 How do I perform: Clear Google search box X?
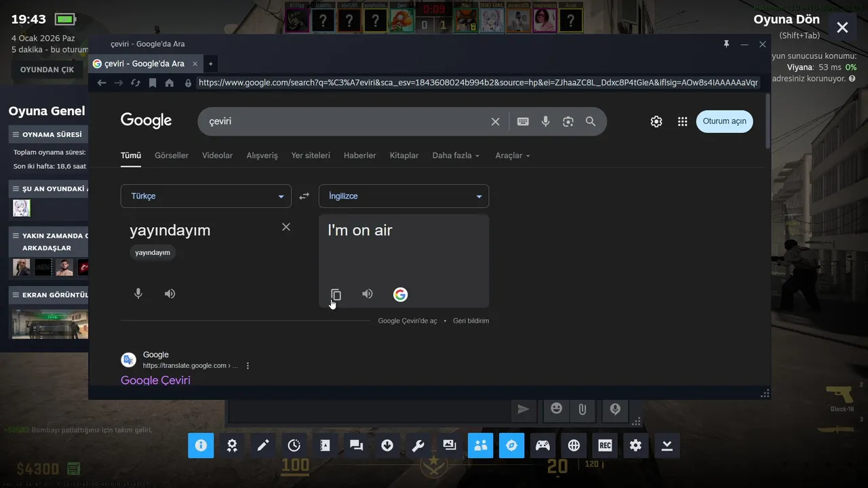[x=495, y=121]
